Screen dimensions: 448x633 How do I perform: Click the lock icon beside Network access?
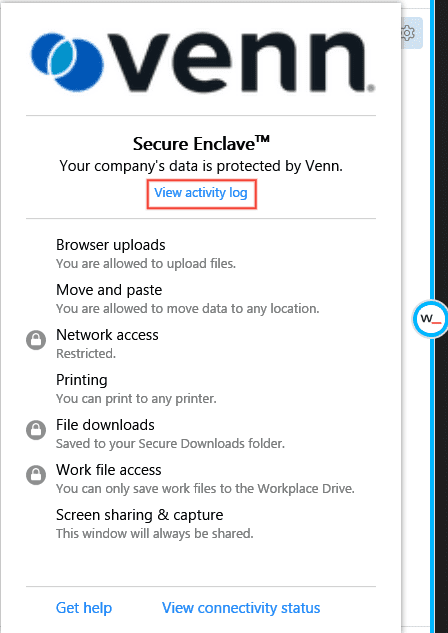point(36,340)
